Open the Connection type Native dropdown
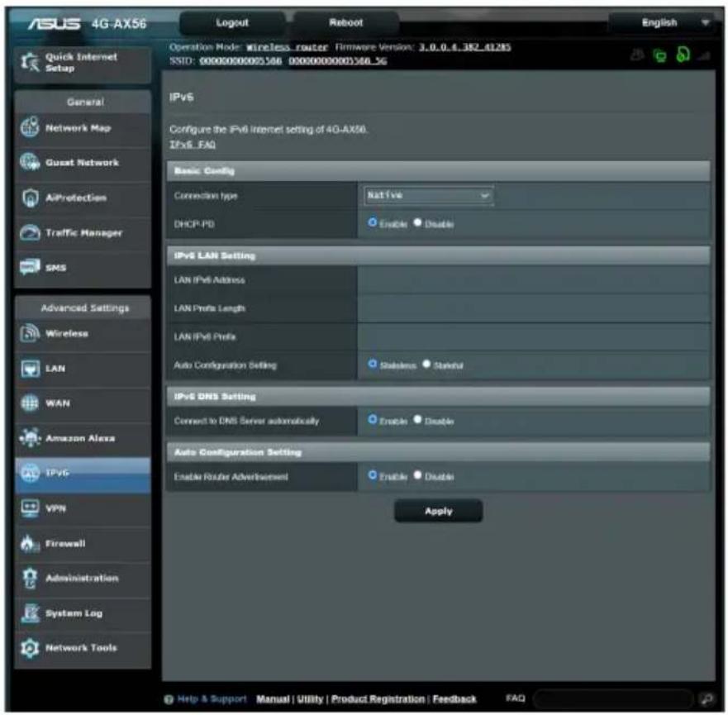This screenshot has height=715, width=728. click(429, 195)
